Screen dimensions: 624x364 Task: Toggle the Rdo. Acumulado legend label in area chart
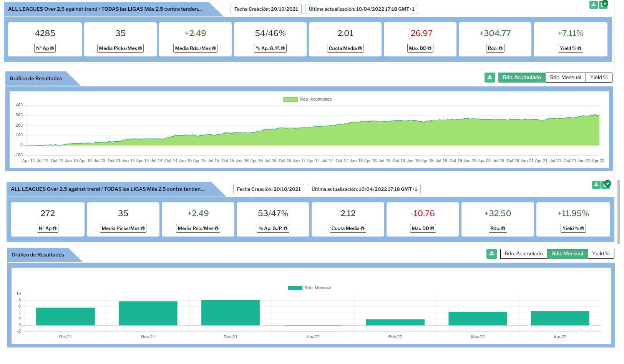[315, 99]
